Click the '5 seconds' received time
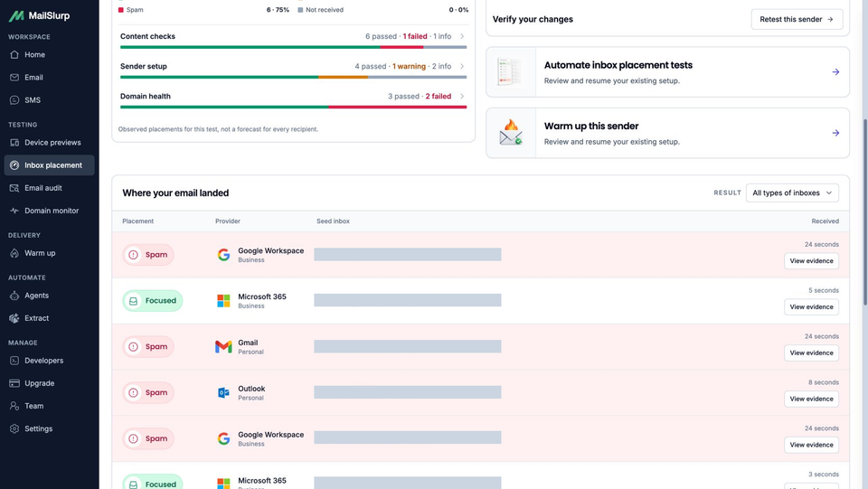 tap(823, 290)
